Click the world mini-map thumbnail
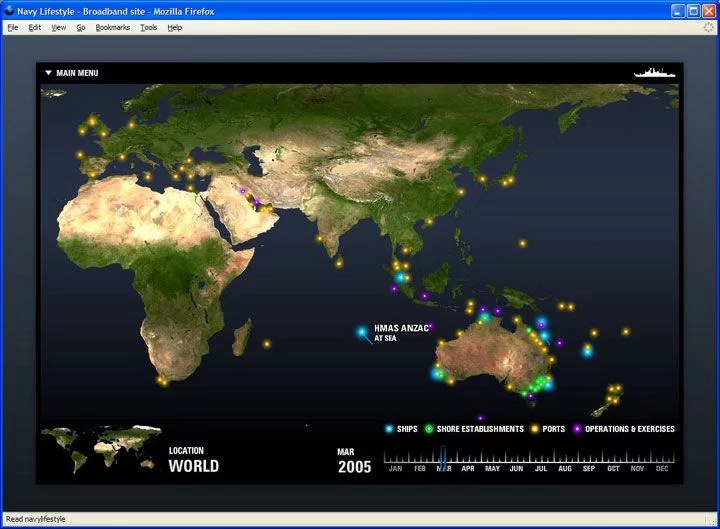 (101, 450)
